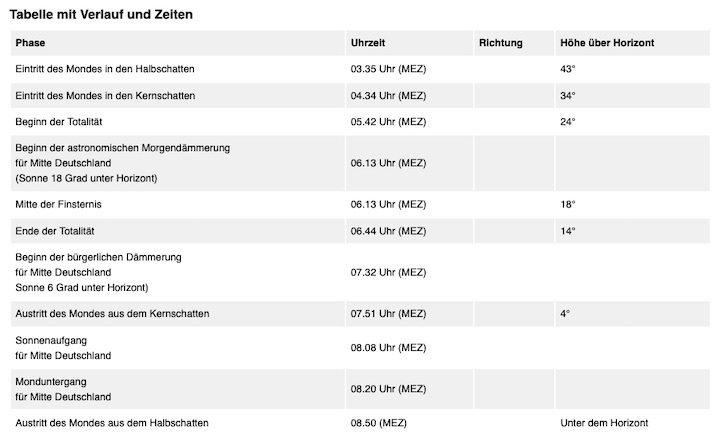This screenshot has height=446, width=720.
Task: Click "Austritt des Mondes aus dem Kernschatten" cell
Action: click(x=112, y=313)
